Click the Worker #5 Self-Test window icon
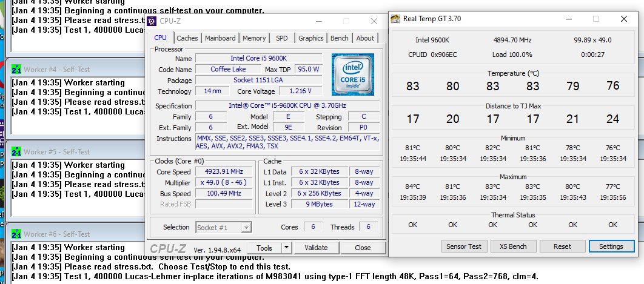644x284 pixels. 16,152
